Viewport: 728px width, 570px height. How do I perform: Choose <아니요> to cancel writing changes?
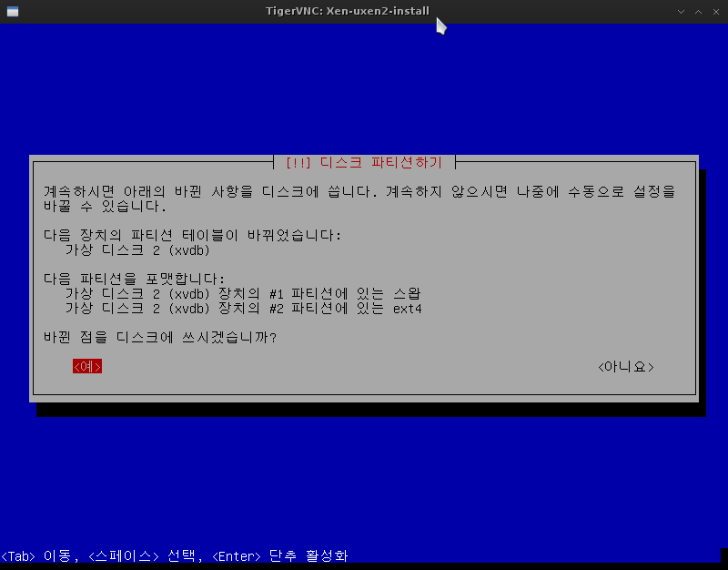626,367
